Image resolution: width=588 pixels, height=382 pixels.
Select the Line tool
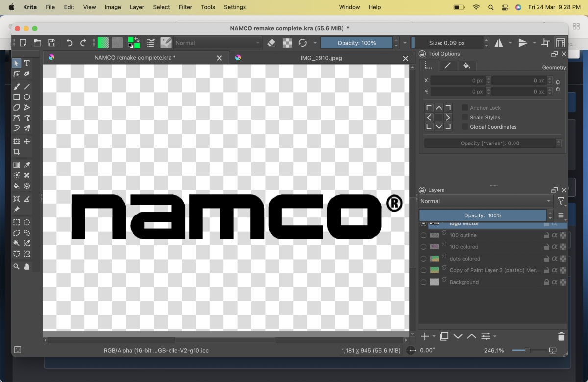point(27,87)
